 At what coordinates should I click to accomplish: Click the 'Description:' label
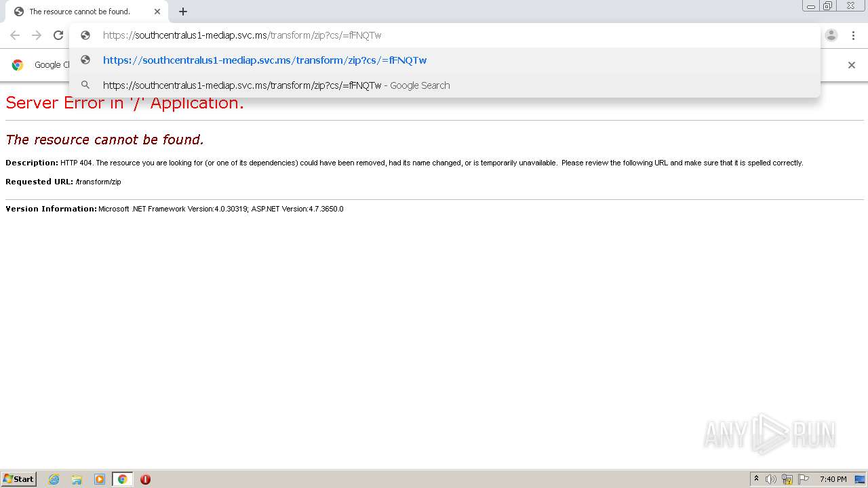click(32, 163)
